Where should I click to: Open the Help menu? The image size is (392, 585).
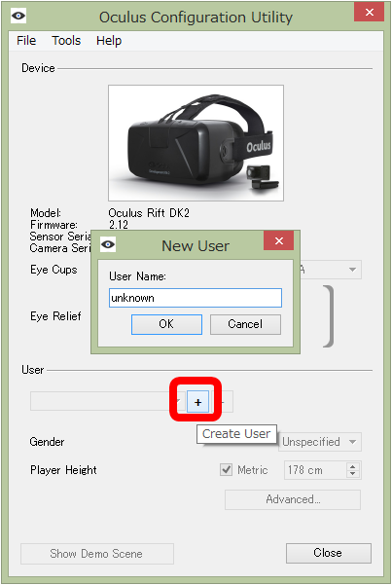tap(109, 40)
